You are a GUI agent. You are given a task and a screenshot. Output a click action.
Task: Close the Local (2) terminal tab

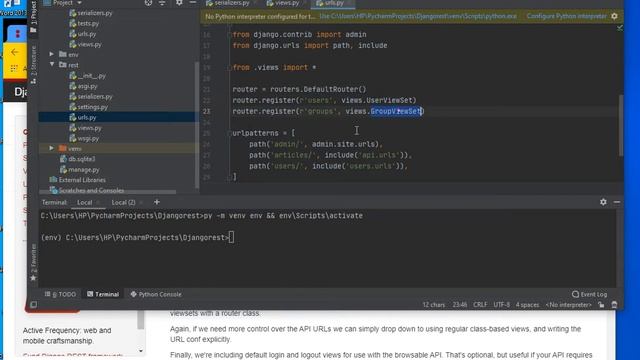[141, 202]
